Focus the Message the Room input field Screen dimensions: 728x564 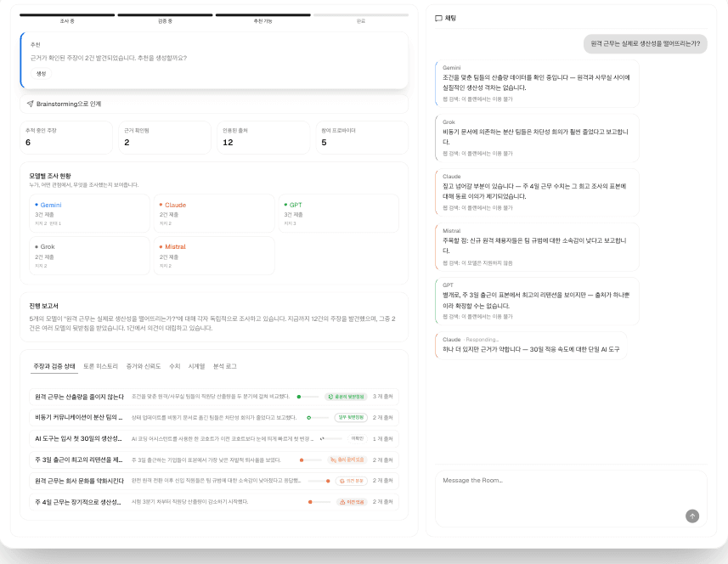(x=571, y=499)
